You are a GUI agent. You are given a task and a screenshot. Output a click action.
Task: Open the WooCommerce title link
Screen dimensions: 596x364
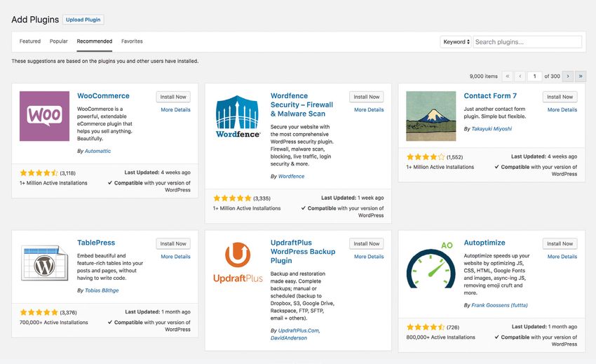click(x=103, y=96)
